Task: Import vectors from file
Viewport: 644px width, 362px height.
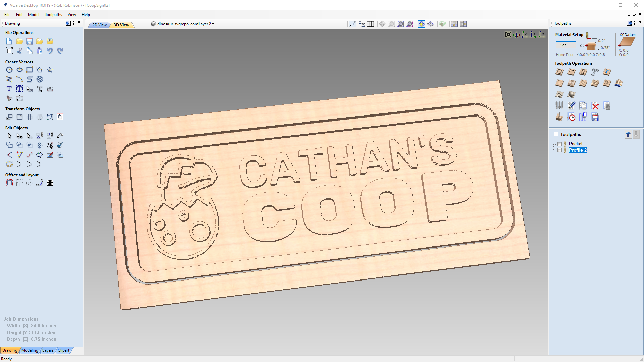Action: click(x=40, y=41)
